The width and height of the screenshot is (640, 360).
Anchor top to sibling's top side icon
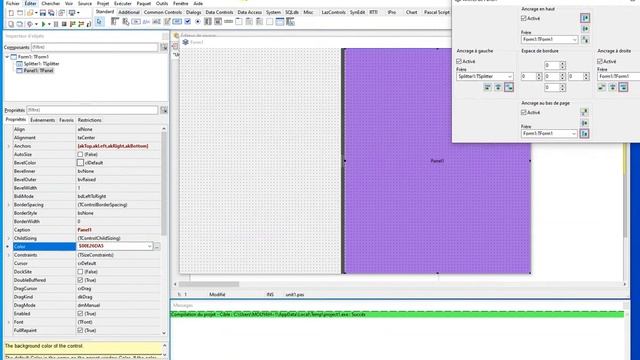[585, 18]
